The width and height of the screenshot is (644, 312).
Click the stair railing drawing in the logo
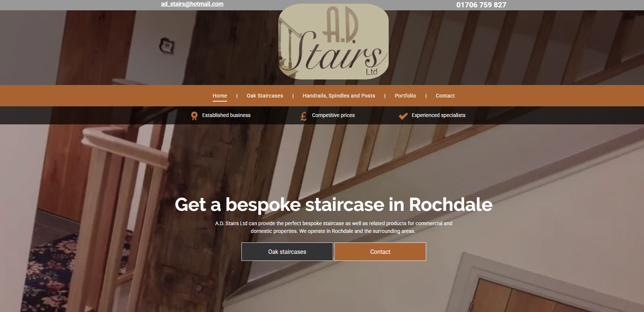289,48
